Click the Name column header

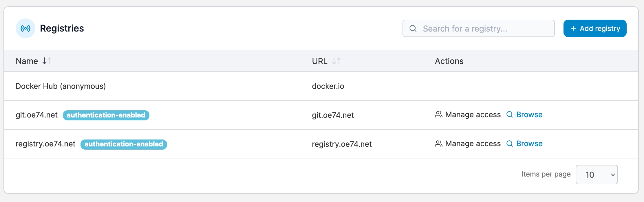point(27,61)
